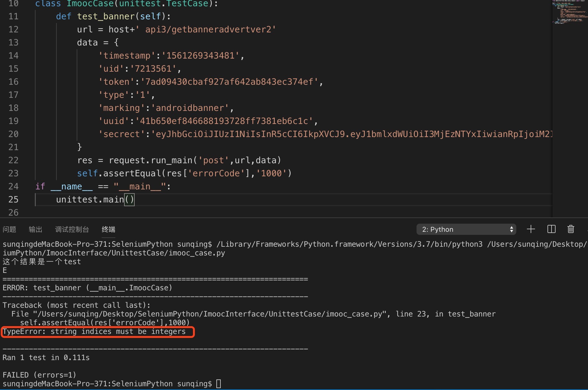
Task: Click 'FAILED (errors=1)' terminal output
Action: pyautogui.click(x=39, y=375)
